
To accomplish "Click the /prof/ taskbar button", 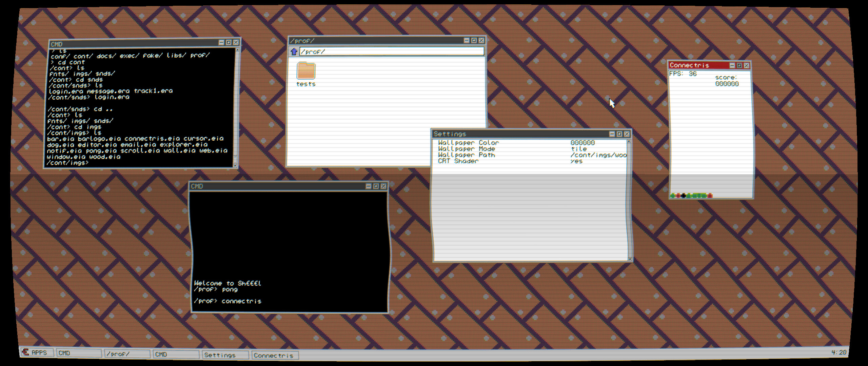I will [x=127, y=353].
